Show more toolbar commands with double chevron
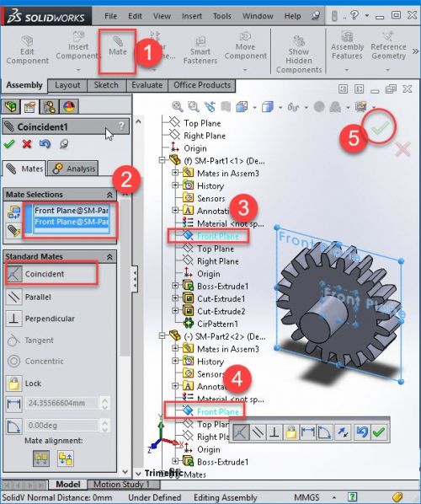This screenshot has height=504, width=421. point(415,51)
